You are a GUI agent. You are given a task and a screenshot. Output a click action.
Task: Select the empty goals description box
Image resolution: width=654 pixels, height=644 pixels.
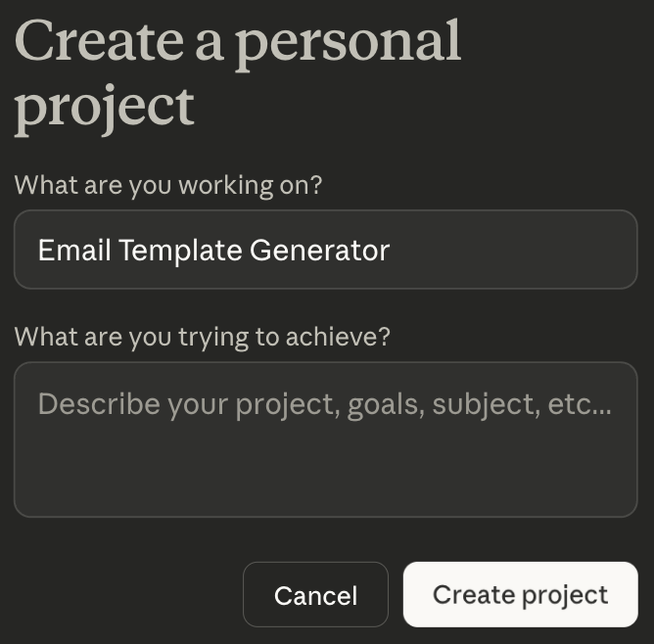point(325,439)
